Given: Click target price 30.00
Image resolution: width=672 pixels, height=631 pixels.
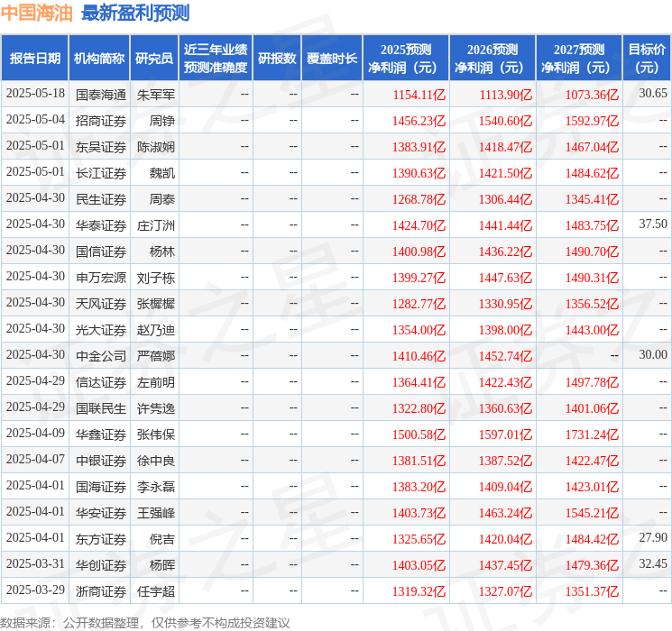Looking at the screenshot, I should 653,354.
